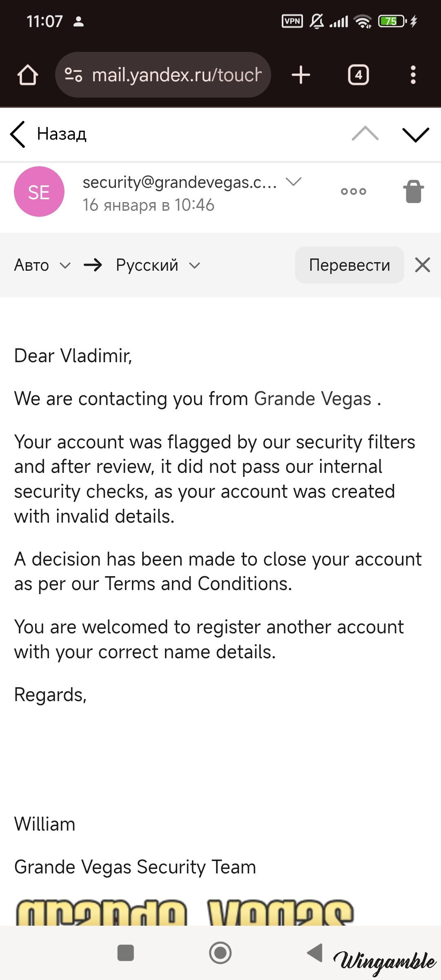Close the translation bar
441x980 pixels.
point(422,265)
